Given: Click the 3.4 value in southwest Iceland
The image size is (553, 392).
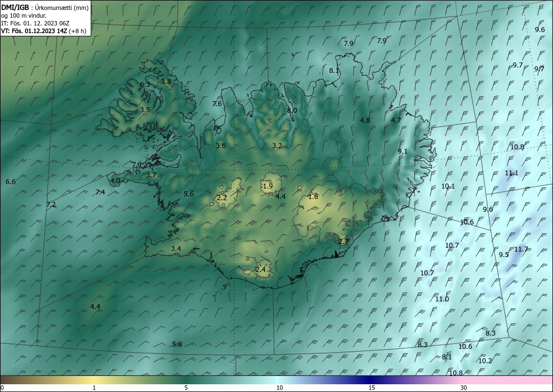Looking at the screenshot, I should [x=176, y=249].
